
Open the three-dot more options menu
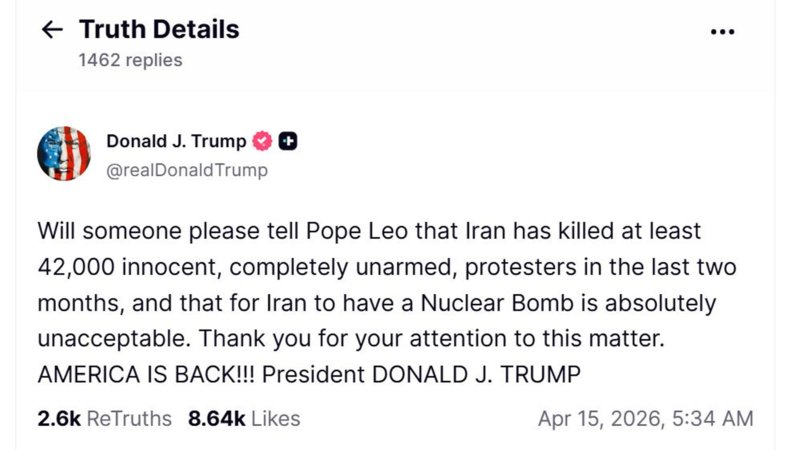click(721, 31)
